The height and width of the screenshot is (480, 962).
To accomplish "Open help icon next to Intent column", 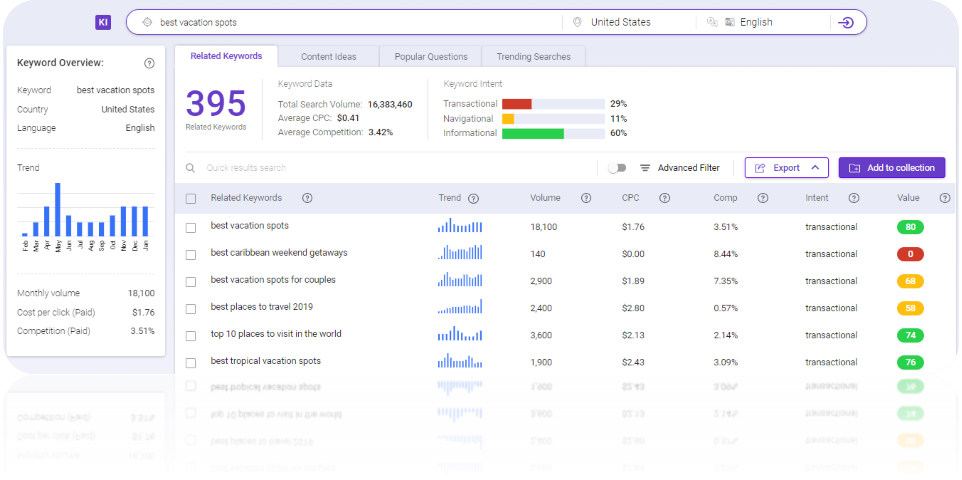I will point(853,198).
